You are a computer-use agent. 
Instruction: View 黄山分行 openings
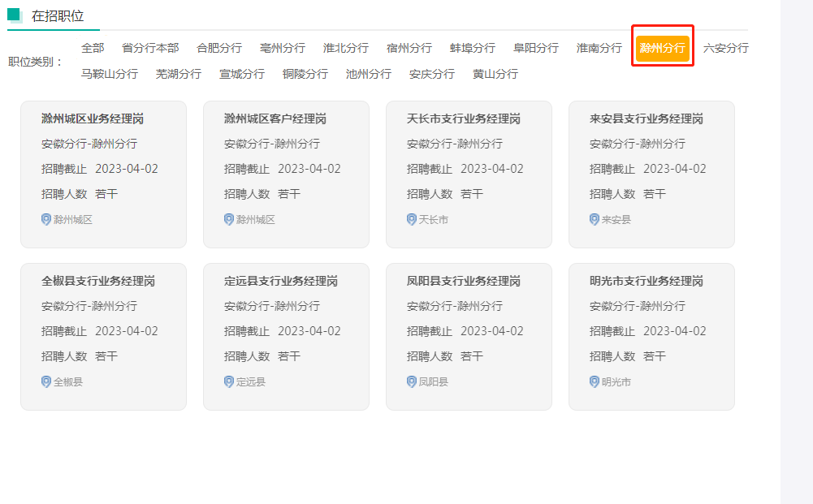point(495,74)
